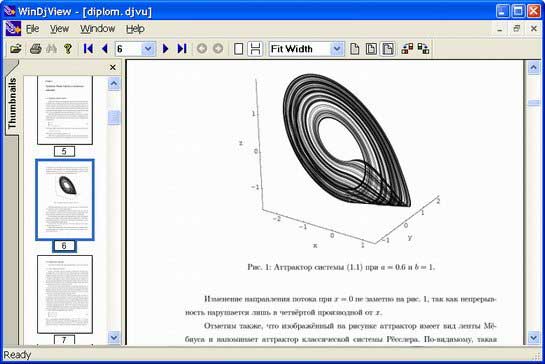Restore the diplom.djvu document window
This screenshot has height=364, width=545.
click(x=516, y=29)
